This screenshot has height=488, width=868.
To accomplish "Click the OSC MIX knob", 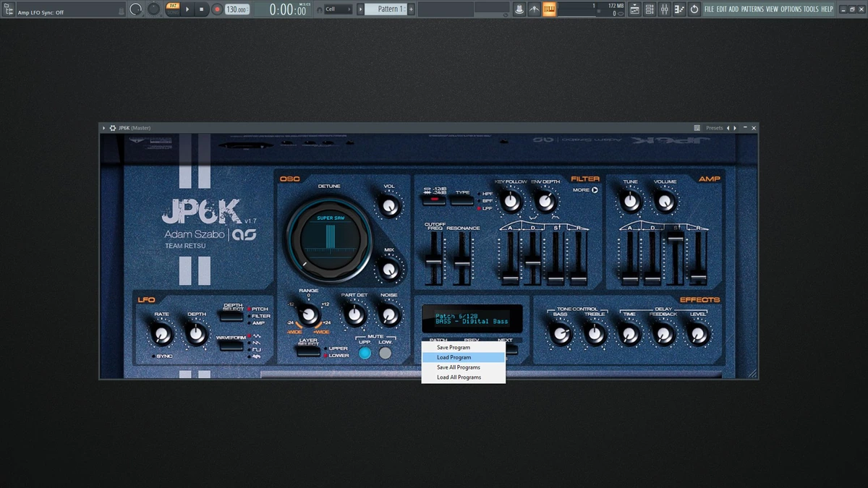I will tap(389, 270).
